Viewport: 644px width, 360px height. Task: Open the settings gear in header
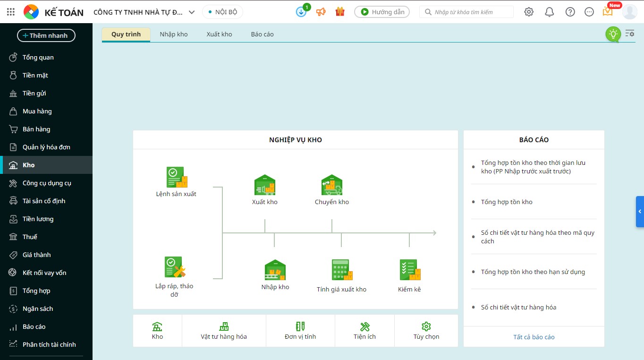[x=529, y=12]
